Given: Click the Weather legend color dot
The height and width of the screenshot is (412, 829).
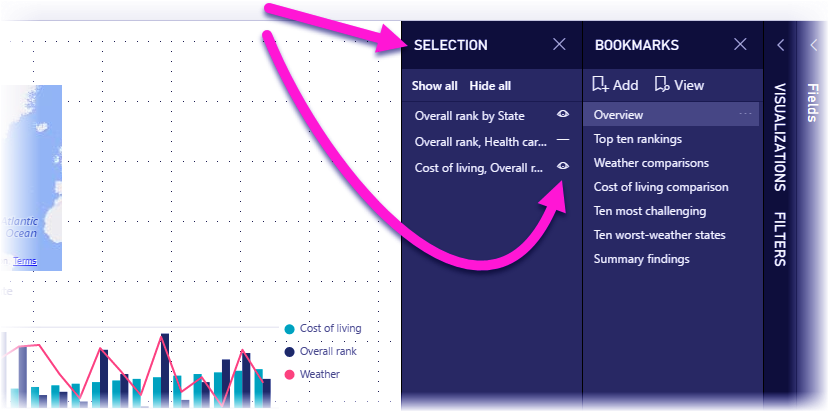Looking at the screenshot, I should [x=289, y=375].
